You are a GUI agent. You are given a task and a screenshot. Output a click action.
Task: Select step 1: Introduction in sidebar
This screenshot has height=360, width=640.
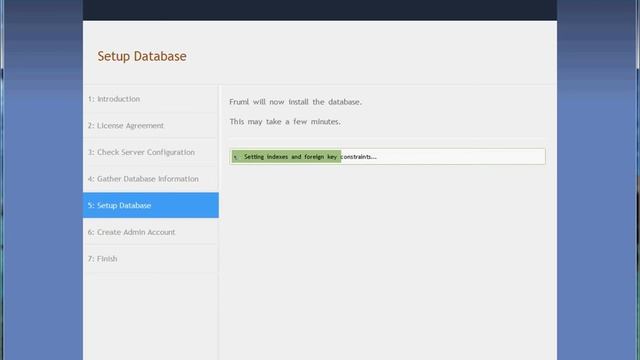(151, 99)
